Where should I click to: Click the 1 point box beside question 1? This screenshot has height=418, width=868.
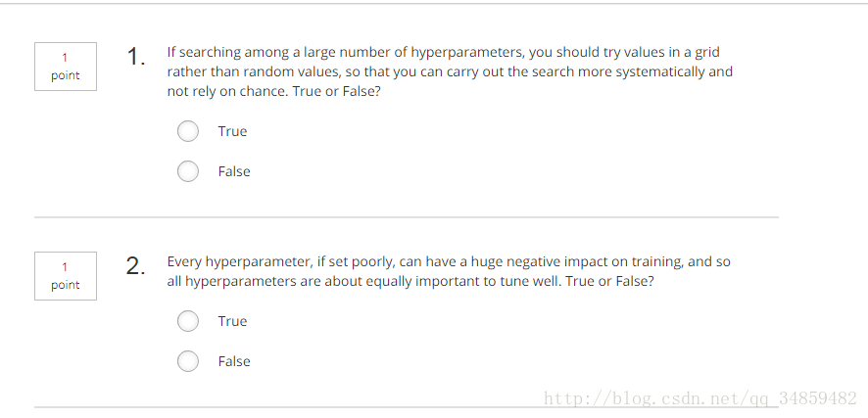pyautogui.click(x=66, y=67)
